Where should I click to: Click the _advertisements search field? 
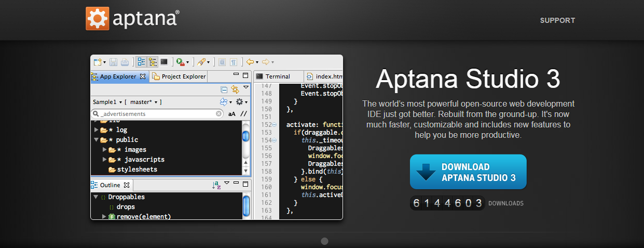click(158, 113)
